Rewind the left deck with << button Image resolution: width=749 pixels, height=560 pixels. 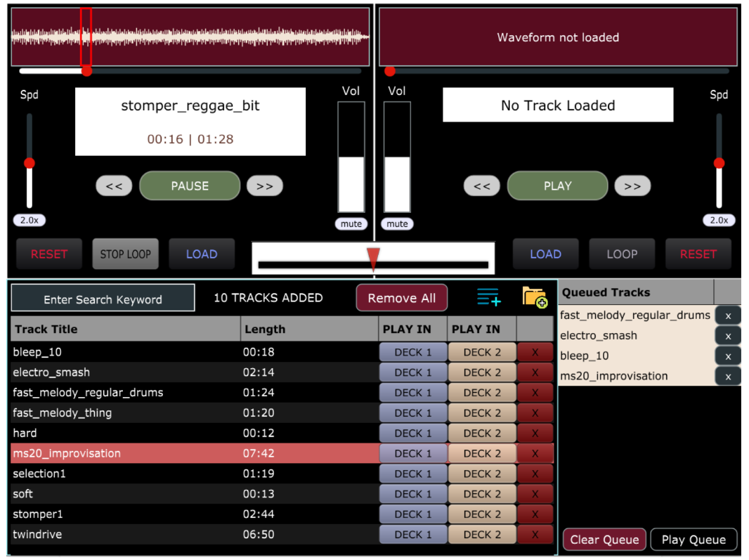pos(114,186)
